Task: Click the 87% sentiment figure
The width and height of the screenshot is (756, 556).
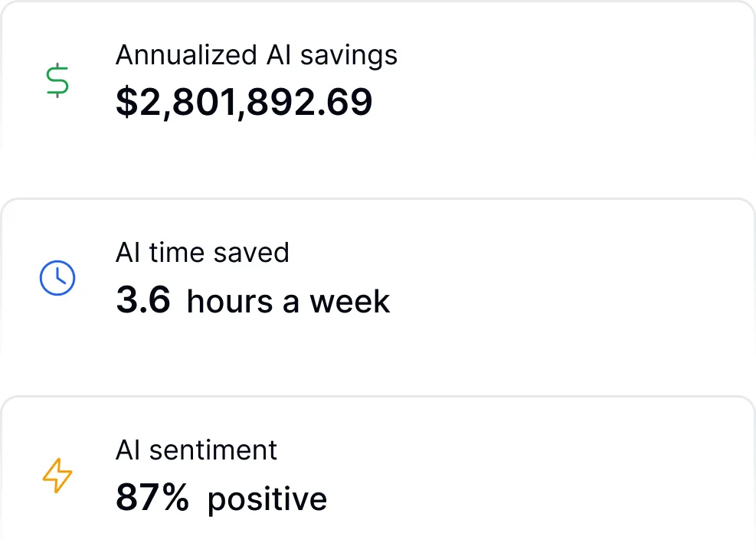Action: (152, 498)
